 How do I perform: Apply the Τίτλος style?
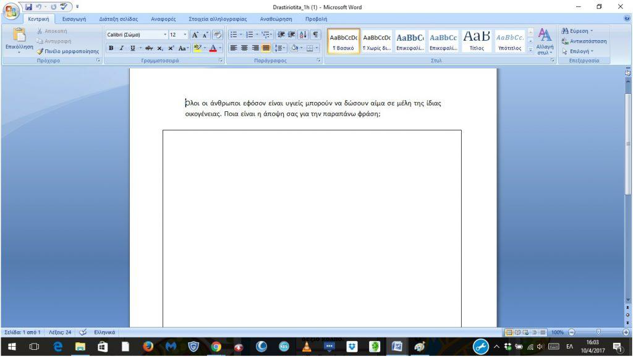tap(477, 41)
